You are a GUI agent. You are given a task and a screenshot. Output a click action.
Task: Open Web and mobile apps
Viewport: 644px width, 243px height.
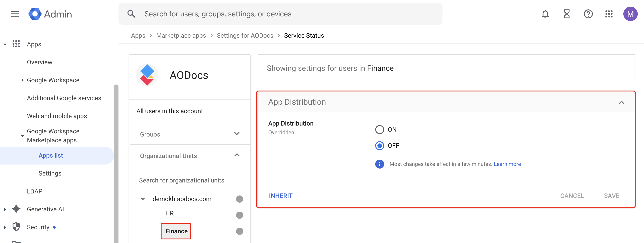tap(57, 116)
